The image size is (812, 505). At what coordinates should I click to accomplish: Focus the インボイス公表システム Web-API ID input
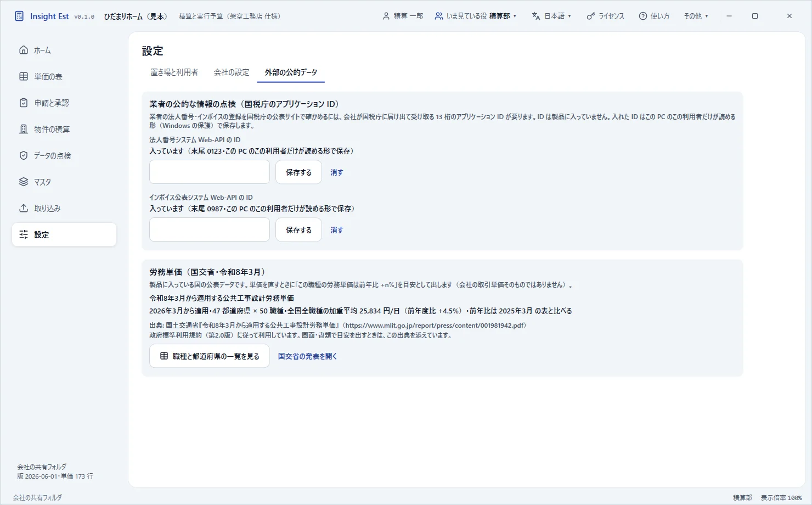click(x=210, y=230)
